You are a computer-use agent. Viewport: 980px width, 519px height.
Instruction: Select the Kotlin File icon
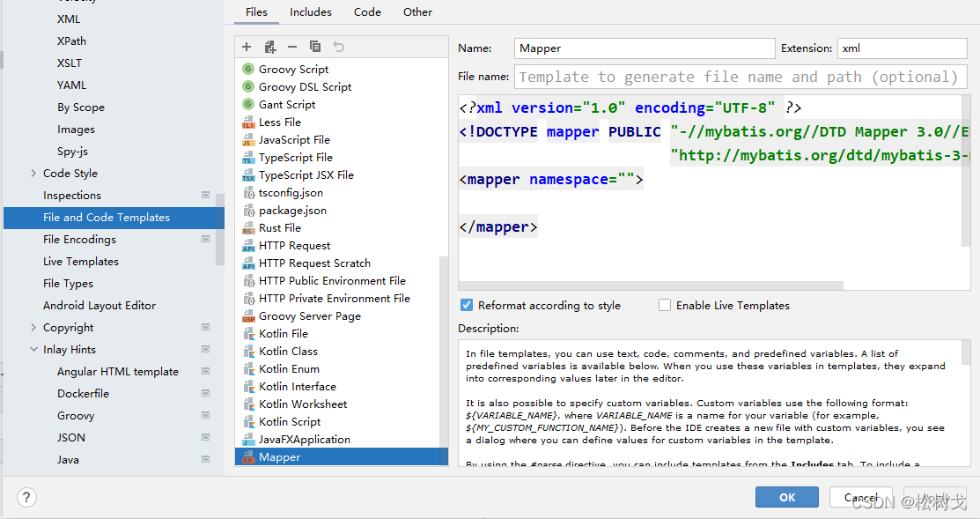point(248,333)
